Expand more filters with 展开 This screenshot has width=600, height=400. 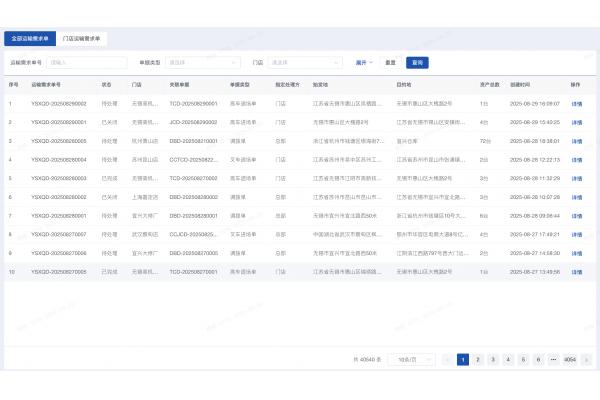coord(364,62)
